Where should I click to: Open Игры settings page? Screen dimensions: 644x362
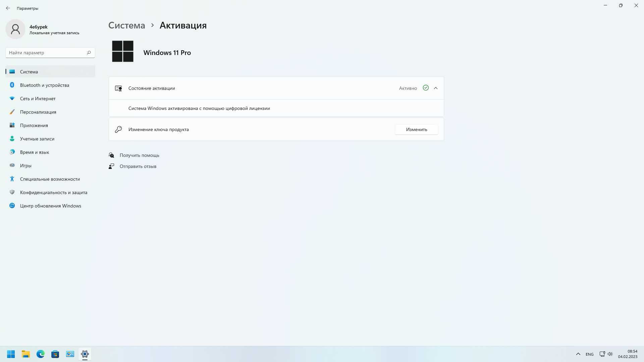50,166
